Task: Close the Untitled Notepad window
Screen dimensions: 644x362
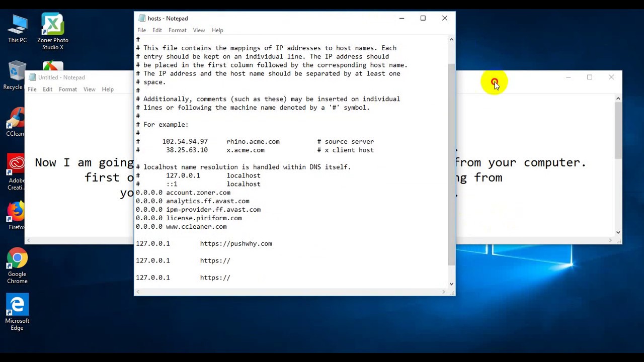Action: tap(611, 77)
